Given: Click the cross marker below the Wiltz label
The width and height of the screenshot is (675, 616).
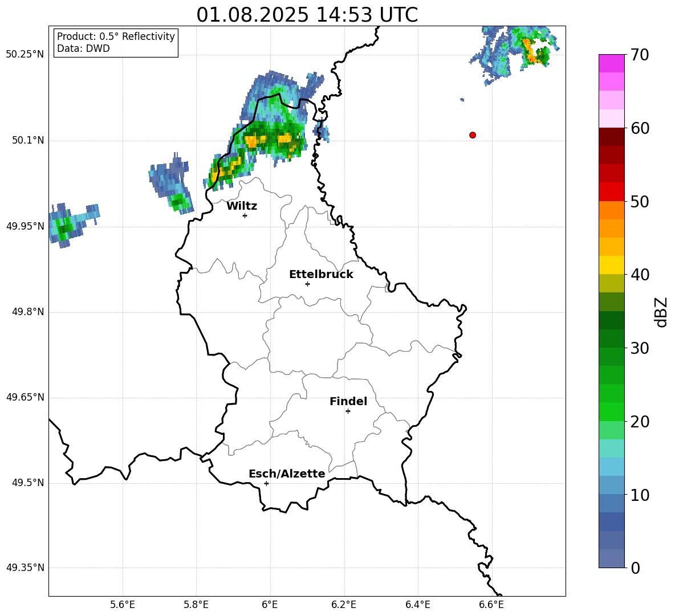Looking at the screenshot, I should (245, 215).
